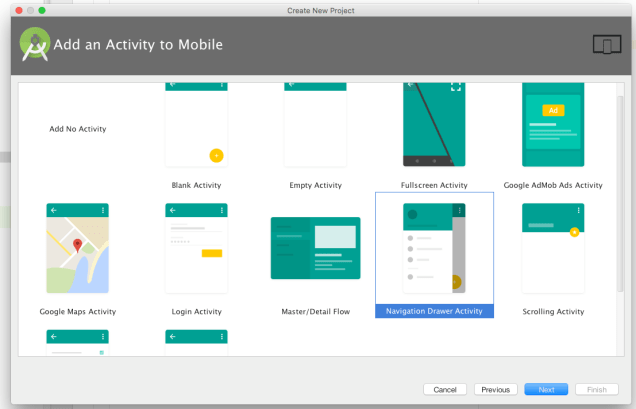
Task: Pick the Master/Detail Flow template thumbnail
Action: tap(315, 248)
